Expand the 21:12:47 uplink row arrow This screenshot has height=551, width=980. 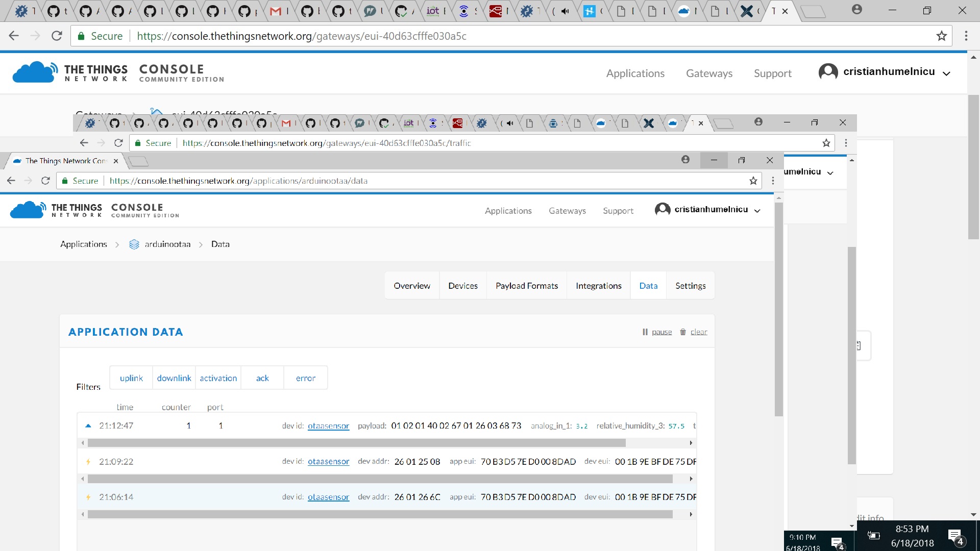point(88,425)
